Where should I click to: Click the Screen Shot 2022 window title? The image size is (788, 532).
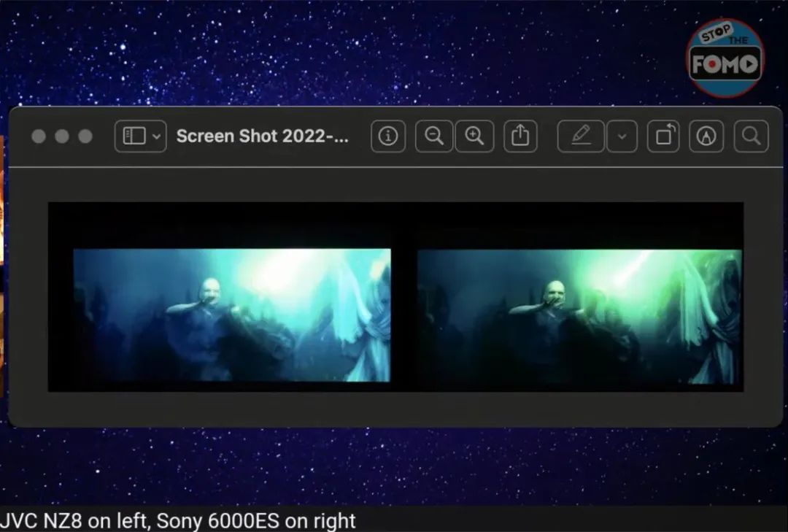(x=263, y=136)
